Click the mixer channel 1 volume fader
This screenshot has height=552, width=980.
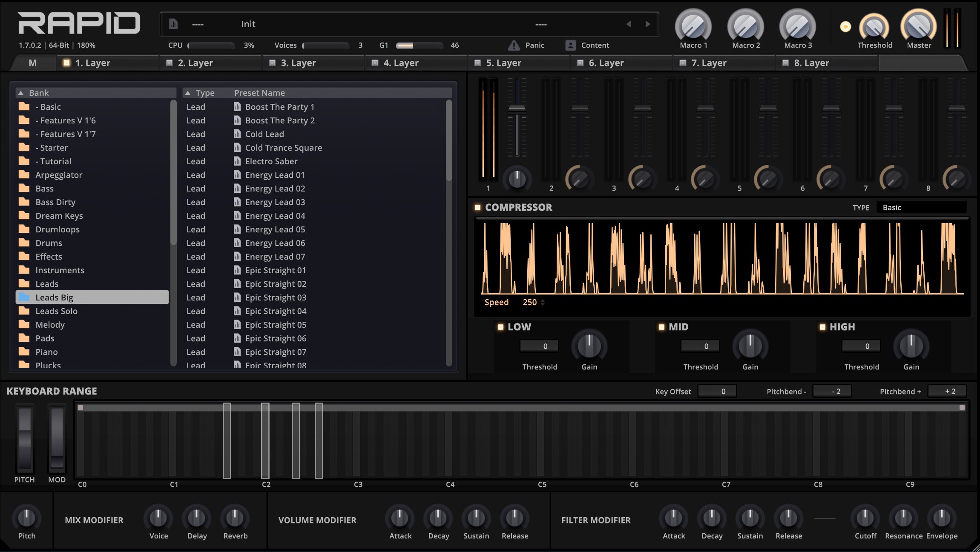pyautogui.click(x=517, y=109)
